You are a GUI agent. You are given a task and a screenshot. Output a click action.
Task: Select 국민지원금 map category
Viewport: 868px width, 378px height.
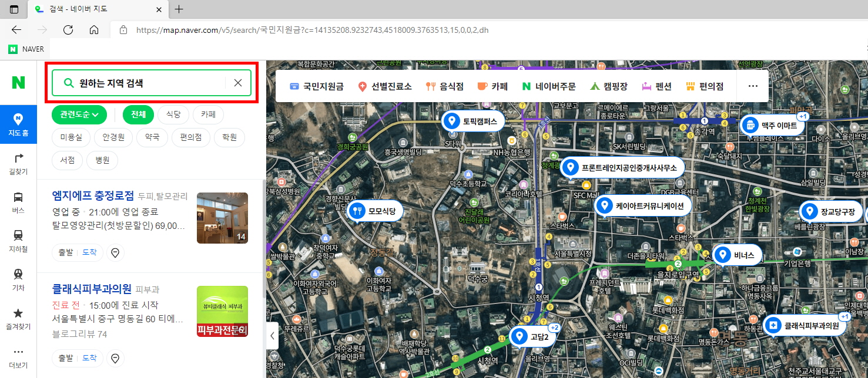316,86
